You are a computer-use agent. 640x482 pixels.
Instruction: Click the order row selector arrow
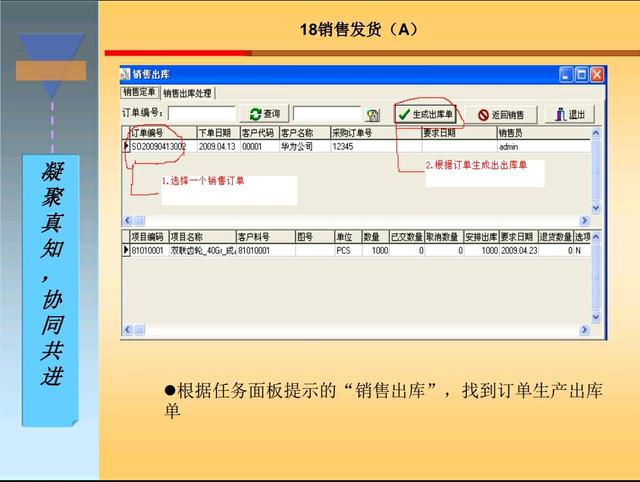click(x=126, y=146)
